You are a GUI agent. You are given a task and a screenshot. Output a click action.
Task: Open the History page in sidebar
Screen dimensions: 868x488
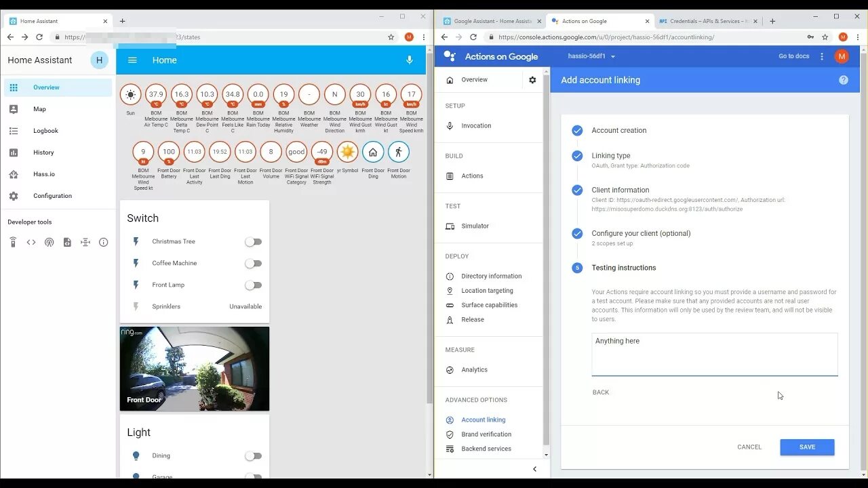pyautogui.click(x=58, y=152)
